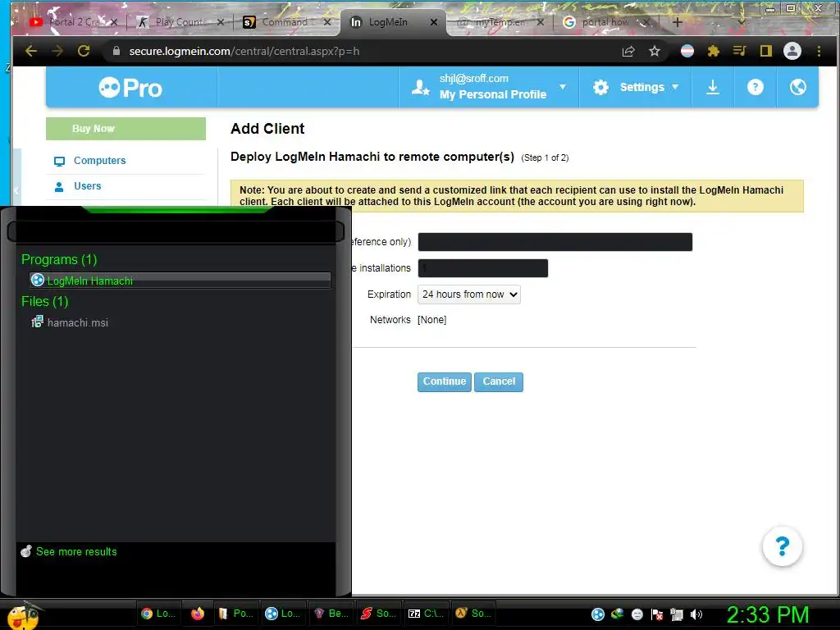
Task: Share this page icon in address bar
Action: tap(628, 51)
